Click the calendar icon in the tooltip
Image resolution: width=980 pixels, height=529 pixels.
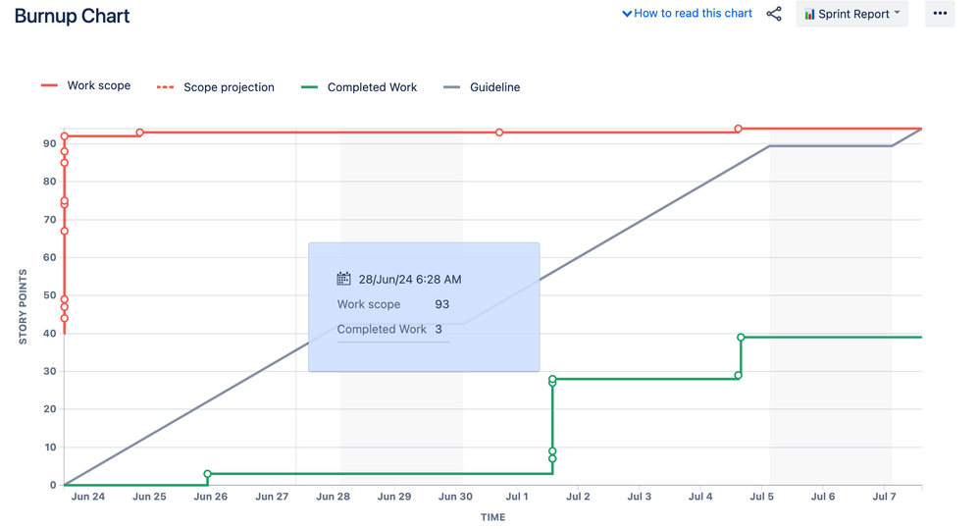[x=343, y=279]
